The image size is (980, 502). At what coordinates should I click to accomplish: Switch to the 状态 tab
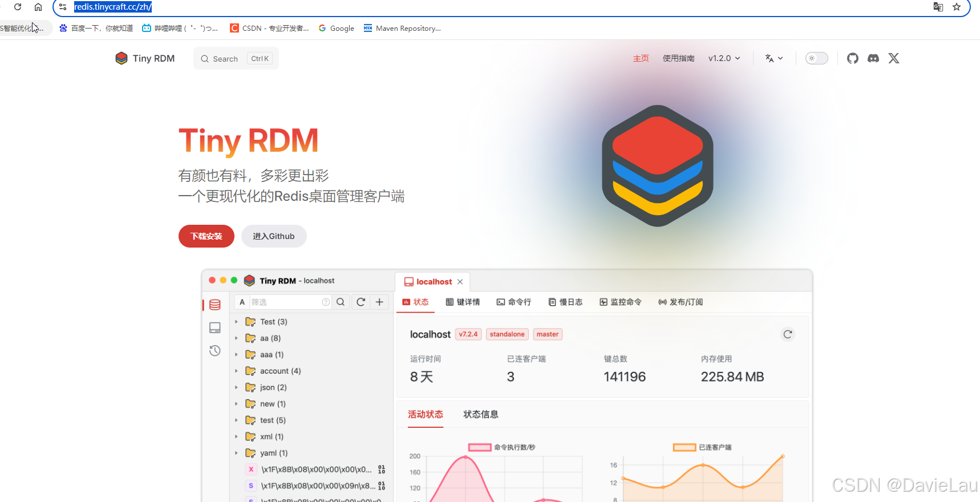point(415,302)
